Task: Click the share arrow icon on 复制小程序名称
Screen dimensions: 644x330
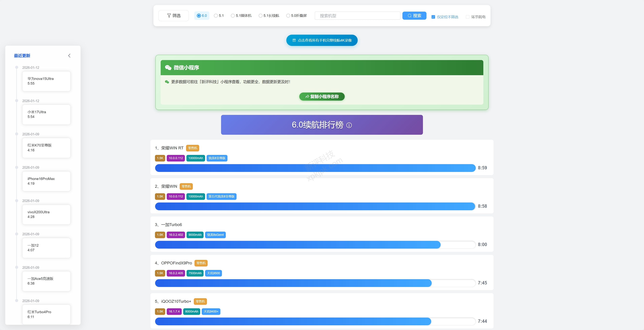Action: (307, 97)
